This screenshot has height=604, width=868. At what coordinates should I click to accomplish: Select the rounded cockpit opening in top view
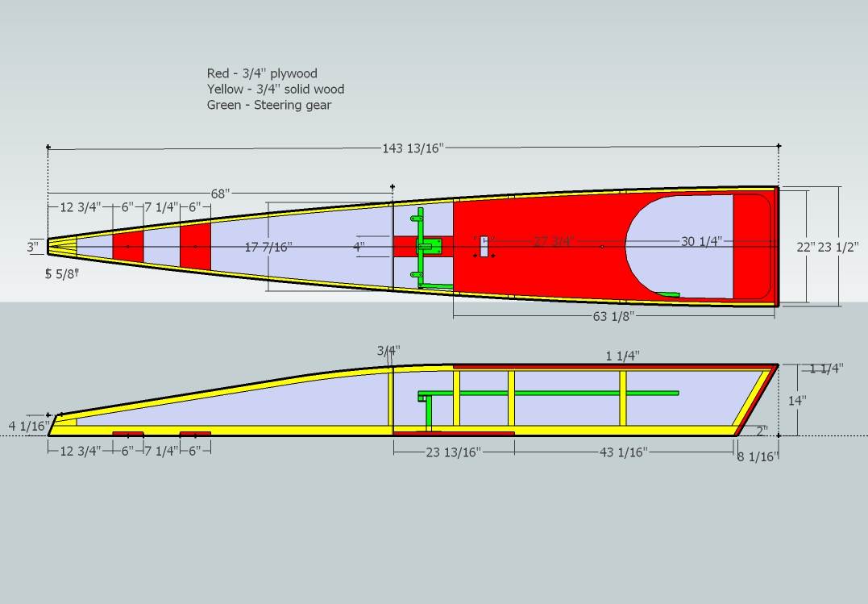[x=677, y=242]
